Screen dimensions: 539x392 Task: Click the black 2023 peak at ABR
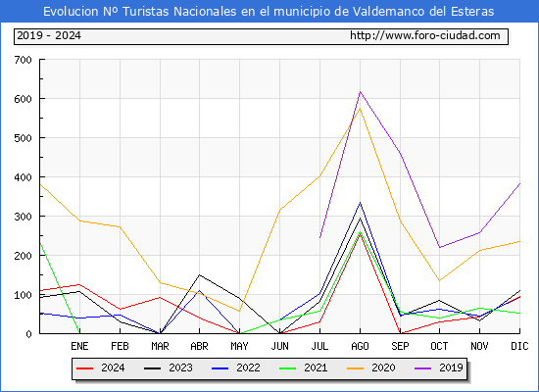tap(199, 274)
